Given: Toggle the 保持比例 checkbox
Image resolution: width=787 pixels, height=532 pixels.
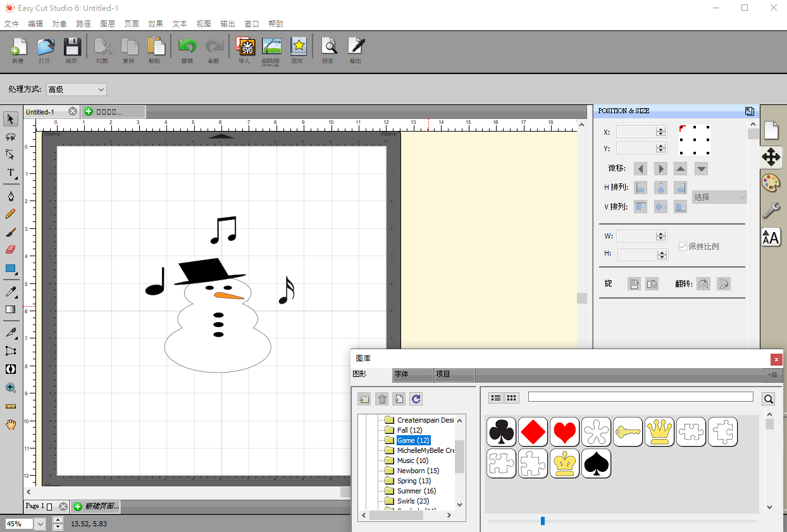Looking at the screenshot, I should [x=683, y=246].
